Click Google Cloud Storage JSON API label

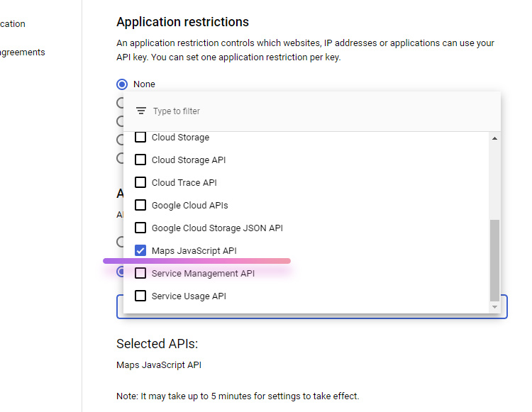[217, 228]
